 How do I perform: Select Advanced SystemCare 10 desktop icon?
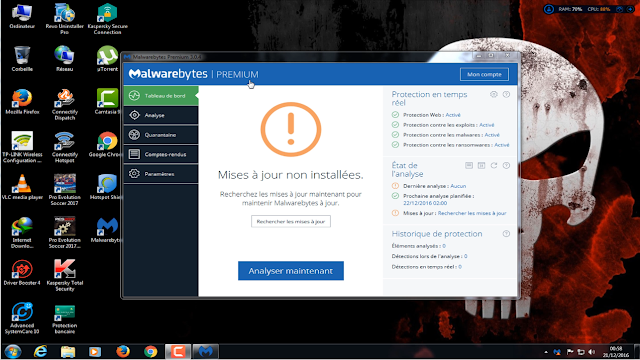click(x=22, y=318)
